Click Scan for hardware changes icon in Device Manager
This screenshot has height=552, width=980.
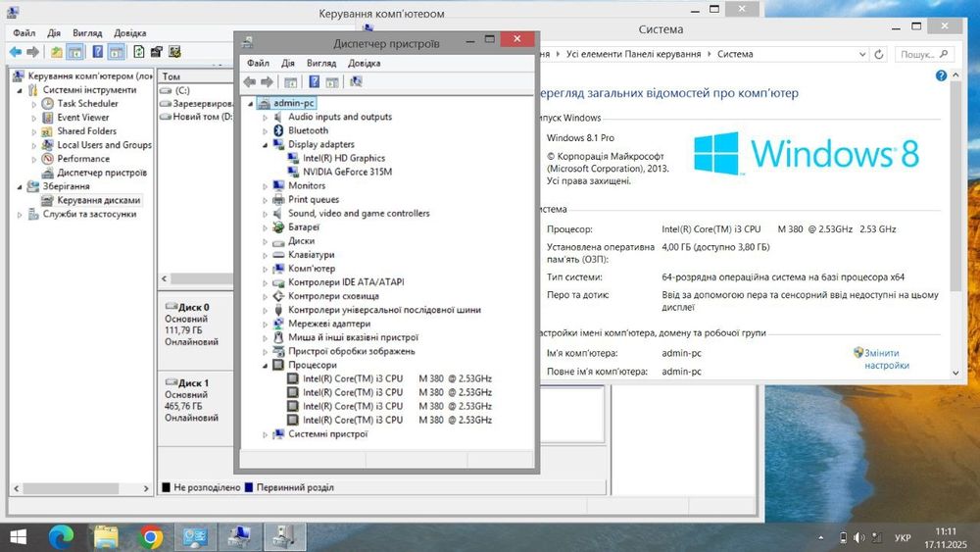pyautogui.click(x=356, y=82)
